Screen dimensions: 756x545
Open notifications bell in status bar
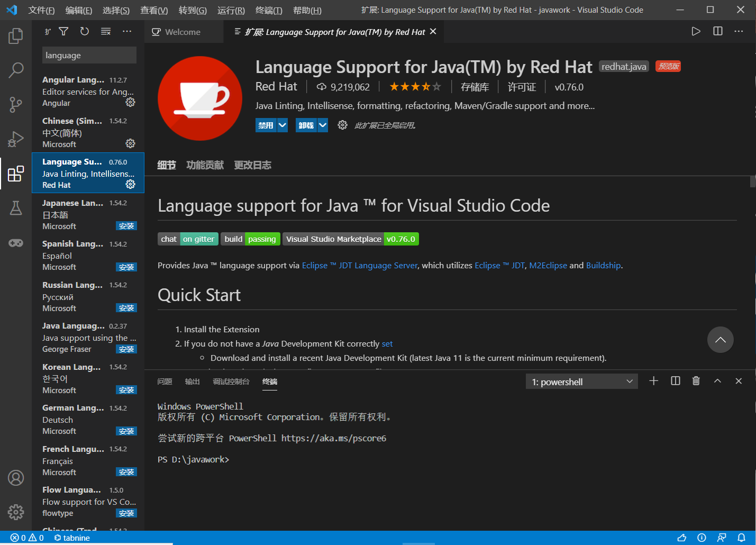[x=742, y=538]
